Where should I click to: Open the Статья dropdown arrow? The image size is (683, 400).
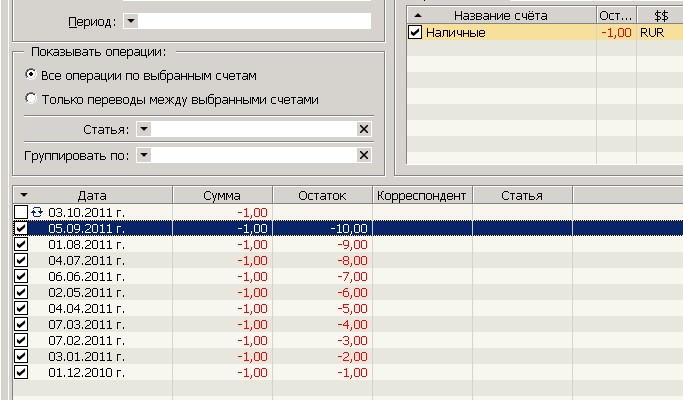click(x=144, y=129)
